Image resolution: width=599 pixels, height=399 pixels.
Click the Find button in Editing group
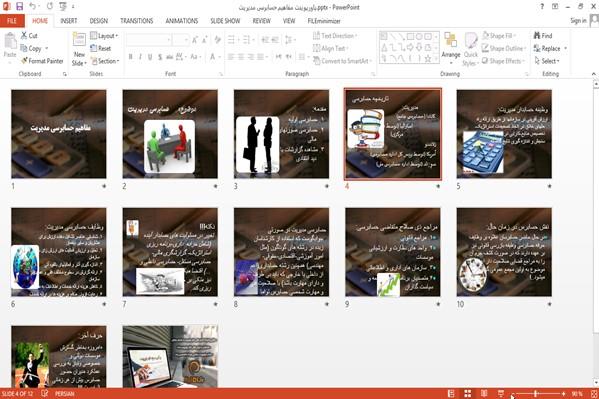pos(543,36)
